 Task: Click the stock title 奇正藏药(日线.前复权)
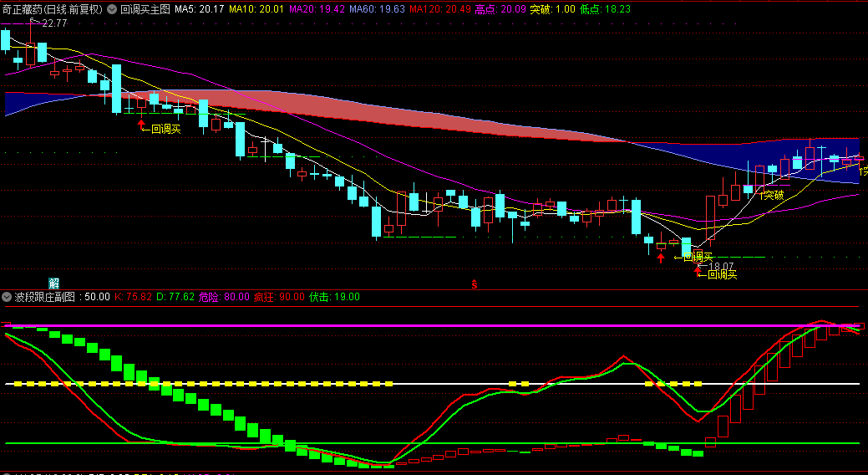click(53, 9)
